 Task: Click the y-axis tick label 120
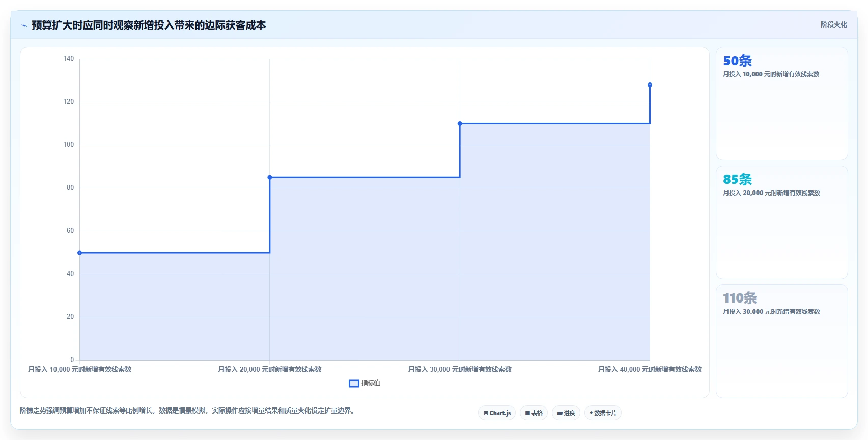pos(68,102)
